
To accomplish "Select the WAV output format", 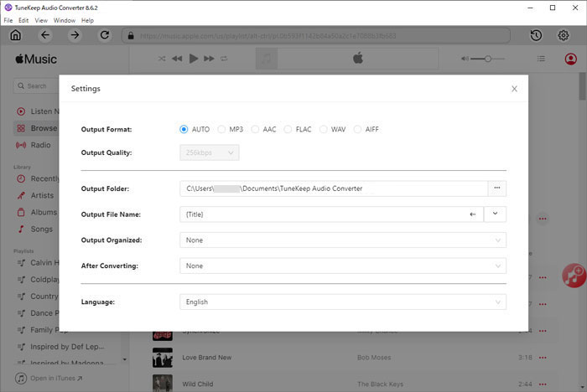I will click(324, 130).
